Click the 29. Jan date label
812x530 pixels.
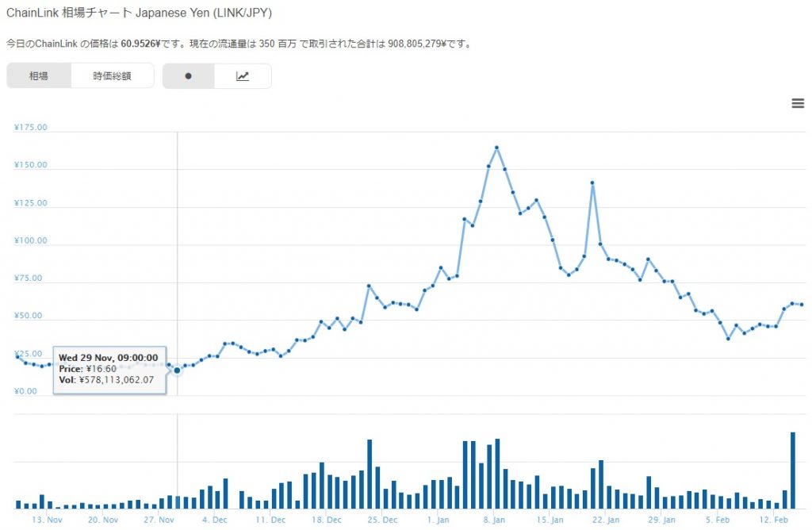662,520
